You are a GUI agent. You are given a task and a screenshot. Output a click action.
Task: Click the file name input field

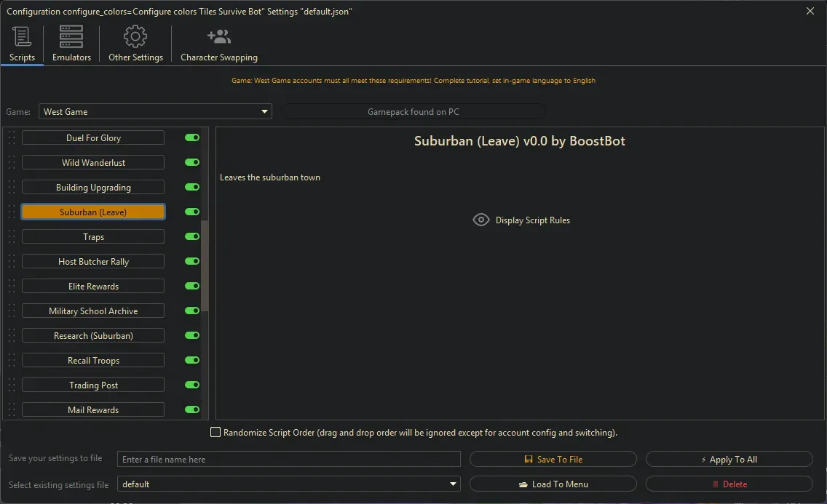289,460
